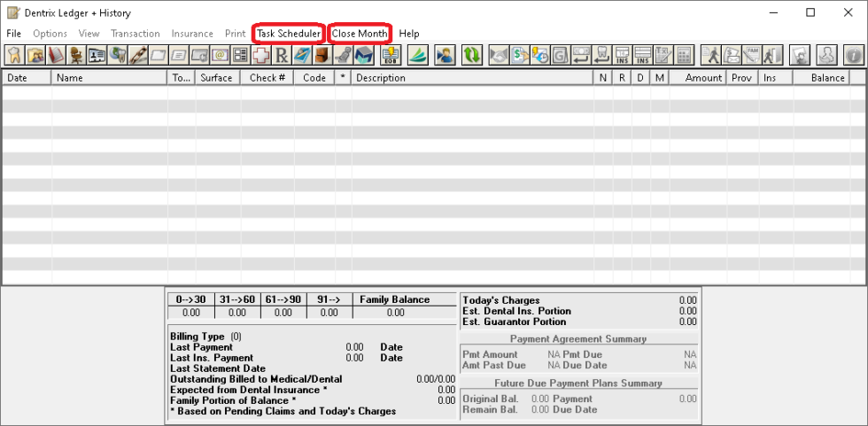868x426 pixels.
Task: Click the Billing Type label
Action: coord(198,337)
